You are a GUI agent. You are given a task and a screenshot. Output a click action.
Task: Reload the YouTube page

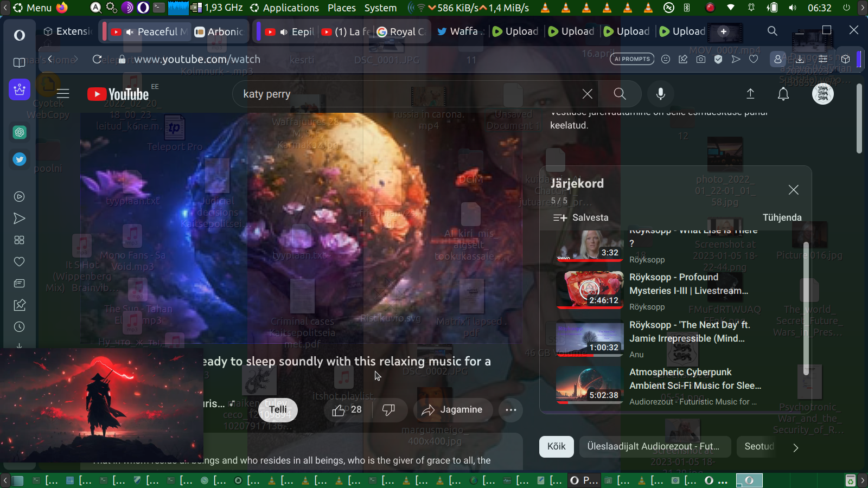(97, 59)
